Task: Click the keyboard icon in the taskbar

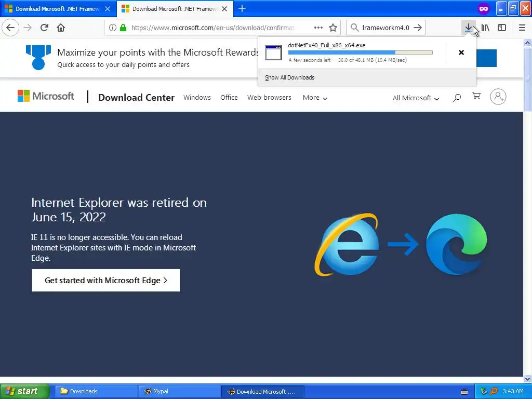Action: pyautogui.click(x=464, y=392)
